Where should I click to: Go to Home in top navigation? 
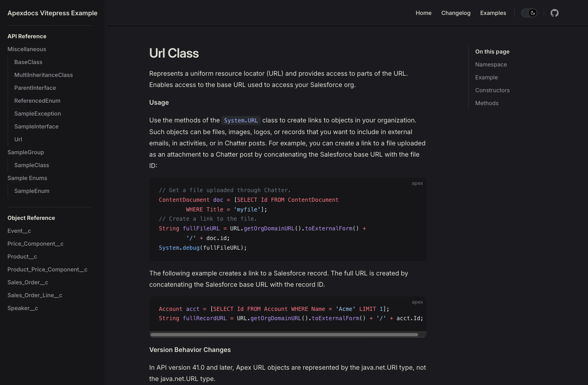(424, 13)
